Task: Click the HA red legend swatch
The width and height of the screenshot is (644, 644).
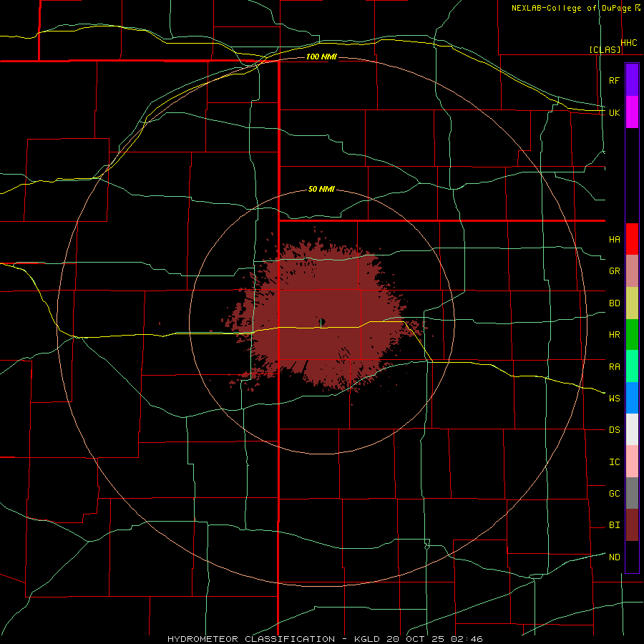Action: pyautogui.click(x=632, y=239)
